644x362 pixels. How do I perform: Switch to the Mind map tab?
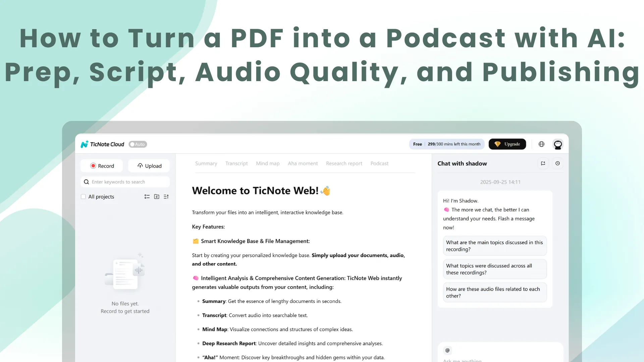267,164
